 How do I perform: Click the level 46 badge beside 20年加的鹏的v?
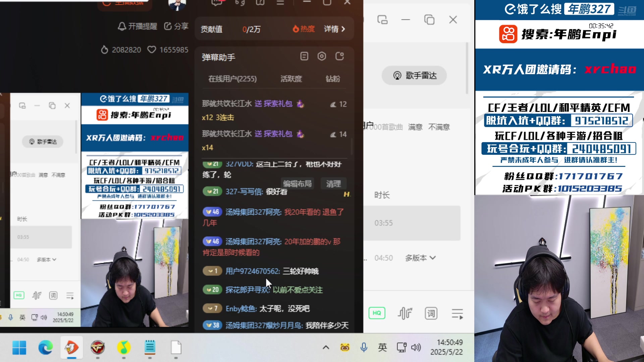coord(212,241)
